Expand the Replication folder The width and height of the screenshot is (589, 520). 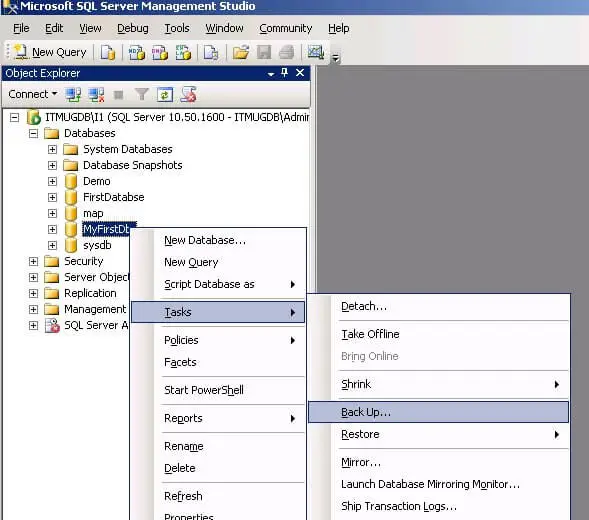pyautogui.click(x=33, y=293)
